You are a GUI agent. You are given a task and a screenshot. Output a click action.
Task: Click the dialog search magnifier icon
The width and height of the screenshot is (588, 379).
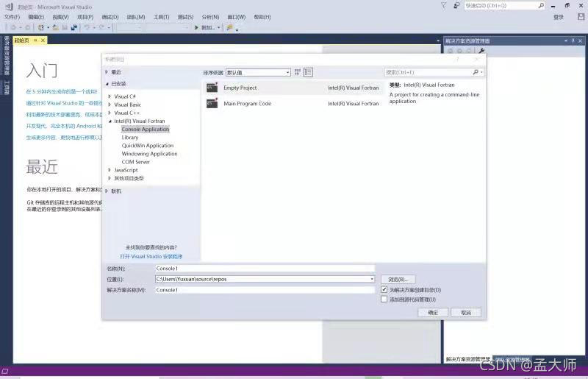(476, 72)
